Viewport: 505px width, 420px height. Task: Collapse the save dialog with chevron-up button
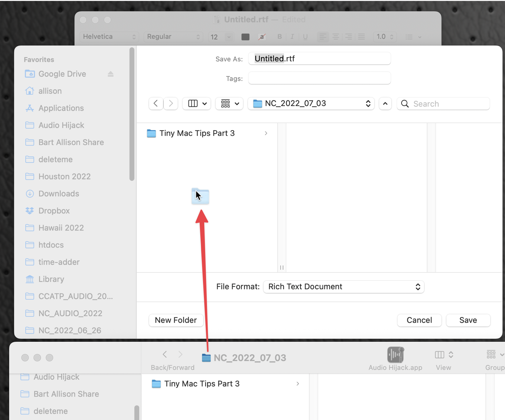click(x=385, y=104)
